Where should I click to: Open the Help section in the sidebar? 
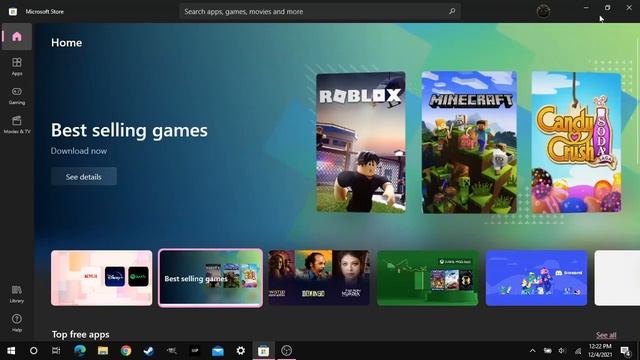tap(17, 323)
